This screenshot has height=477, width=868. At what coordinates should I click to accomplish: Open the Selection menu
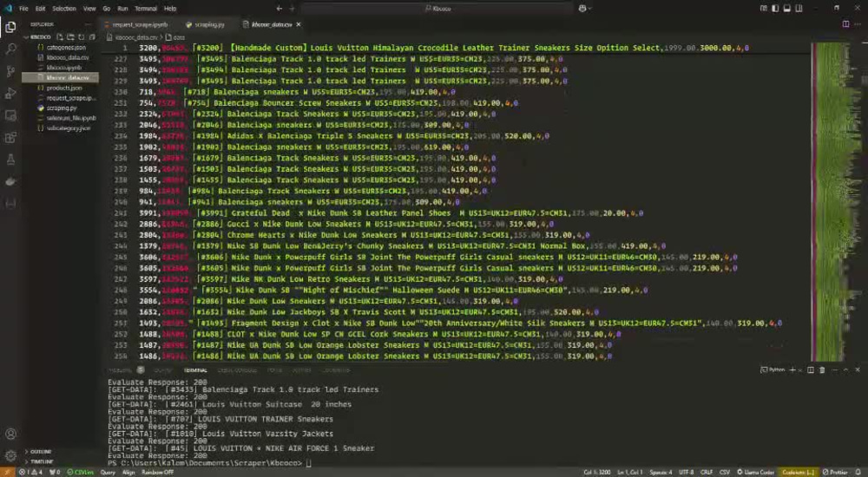pyautogui.click(x=64, y=9)
